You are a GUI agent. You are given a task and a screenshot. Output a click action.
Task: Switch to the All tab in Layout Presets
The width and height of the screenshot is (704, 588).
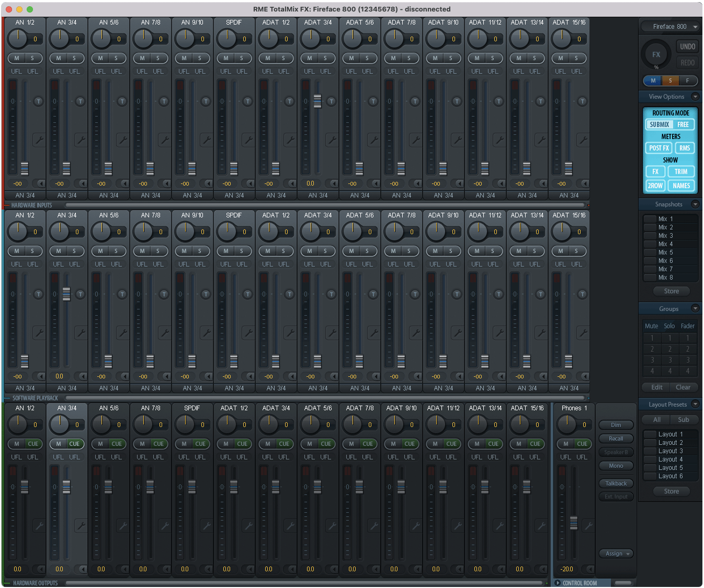[657, 420]
